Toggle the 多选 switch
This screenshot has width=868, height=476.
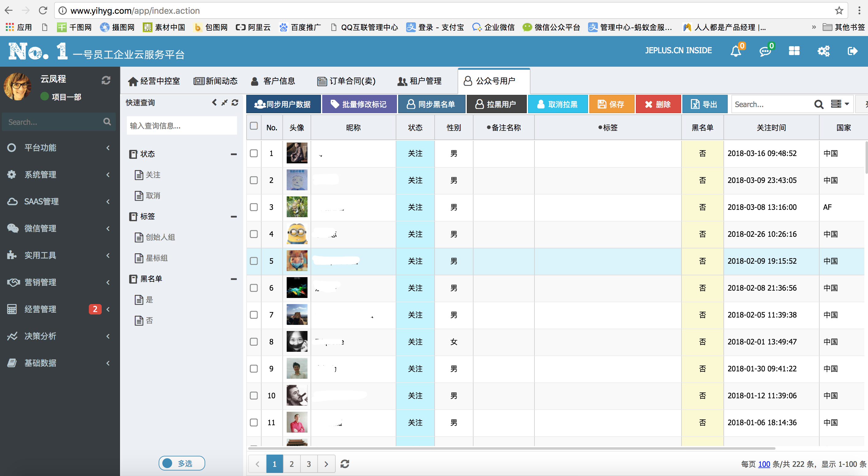pos(182,463)
